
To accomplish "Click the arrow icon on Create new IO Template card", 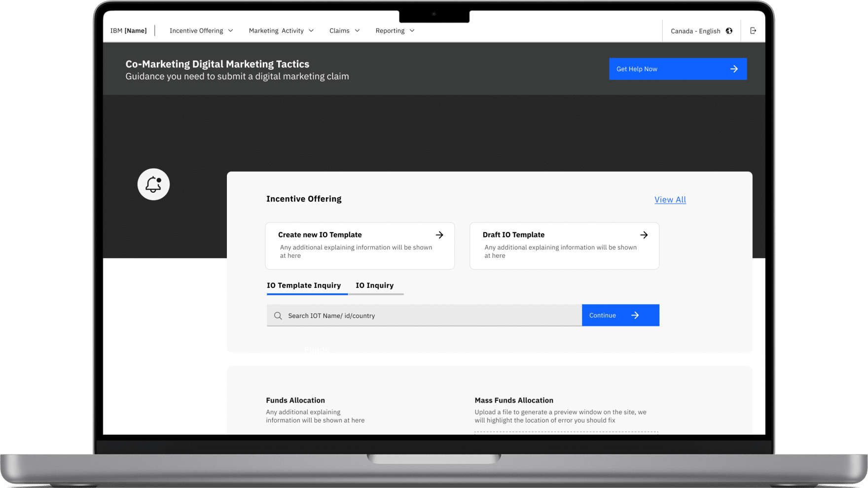I will point(439,235).
